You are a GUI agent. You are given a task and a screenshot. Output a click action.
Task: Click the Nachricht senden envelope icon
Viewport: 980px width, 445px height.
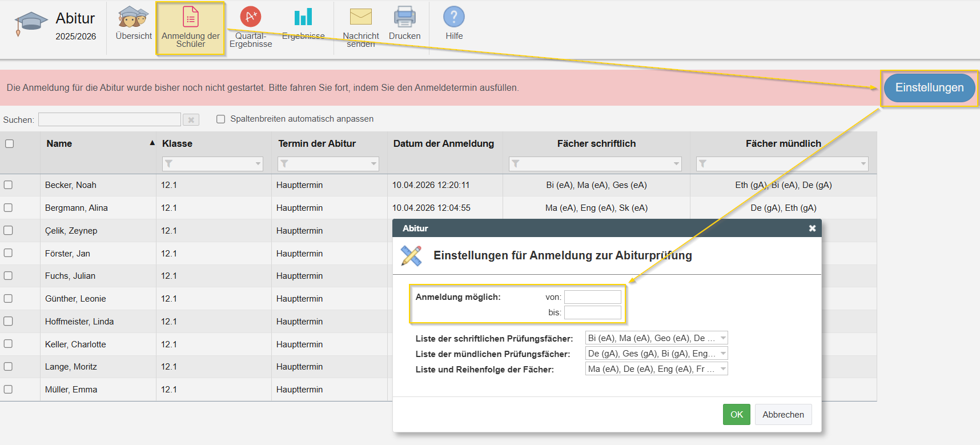tap(360, 17)
